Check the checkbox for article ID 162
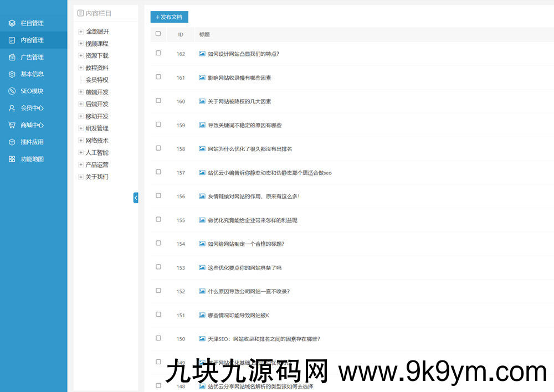The image size is (554, 392). point(158,53)
